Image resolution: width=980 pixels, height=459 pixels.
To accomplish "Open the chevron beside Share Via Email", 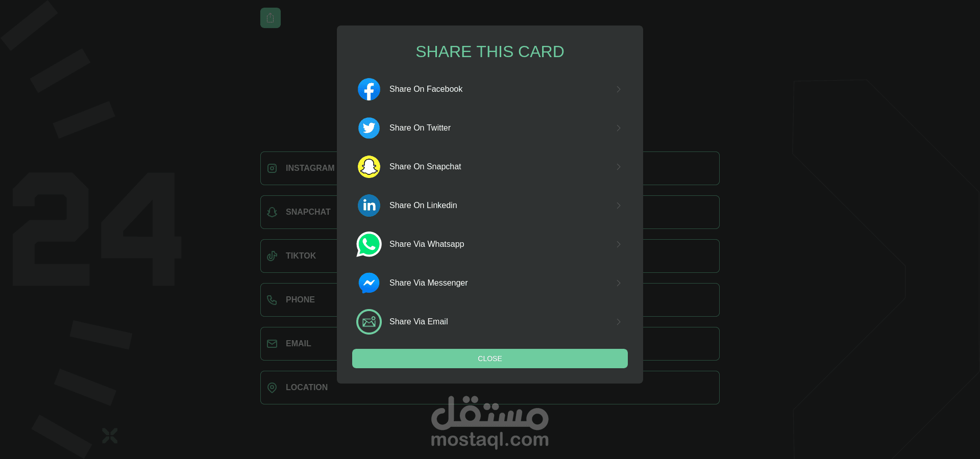I will (x=619, y=322).
